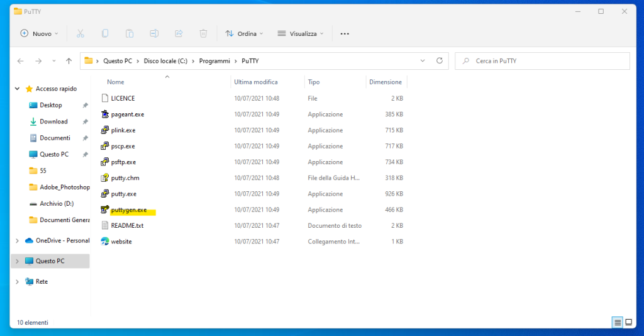The height and width of the screenshot is (336, 644).
Task: Click the Share icon in toolbar
Action: pyautogui.click(x=179, y=33)
